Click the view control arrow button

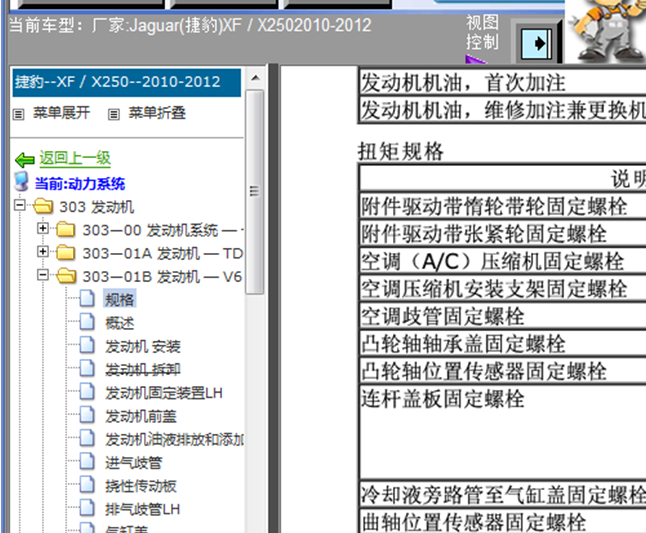pyautogui.click(x=536, y=43)
